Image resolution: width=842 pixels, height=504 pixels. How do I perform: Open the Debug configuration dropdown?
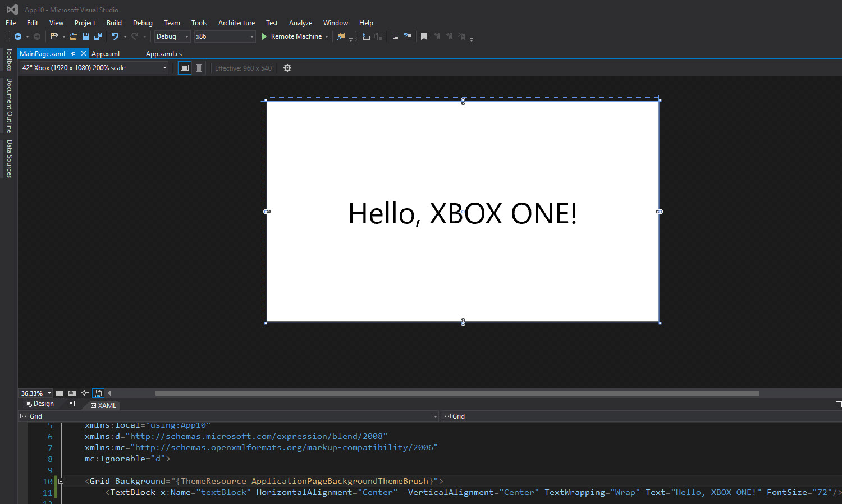click(173, 36)
